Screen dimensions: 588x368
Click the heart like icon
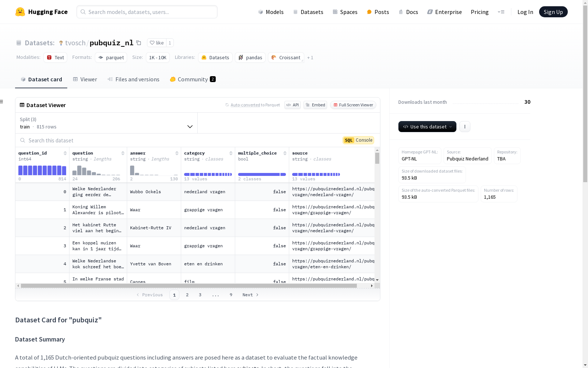tap(152, 43)
